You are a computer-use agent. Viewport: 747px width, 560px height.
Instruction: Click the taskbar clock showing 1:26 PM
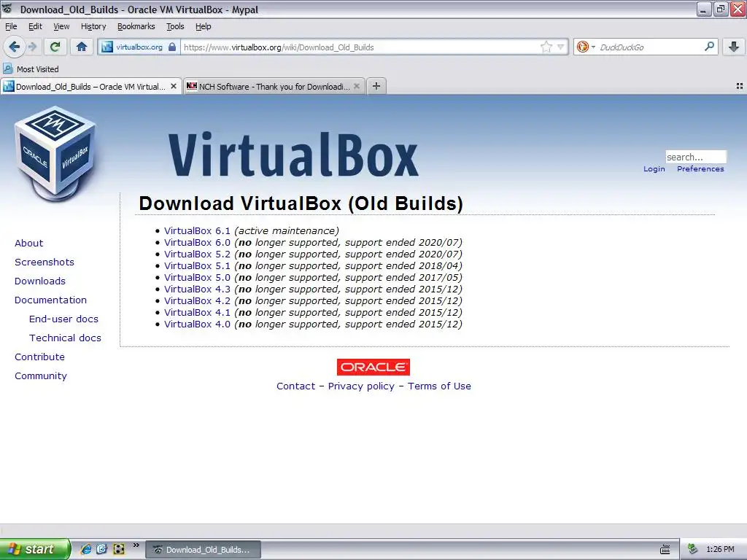click(720, 550)
